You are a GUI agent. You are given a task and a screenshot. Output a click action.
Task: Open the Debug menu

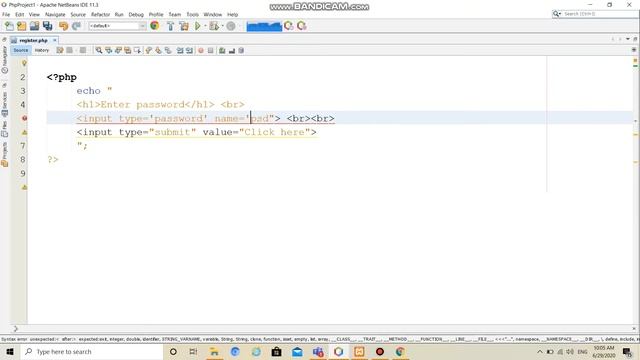click(136, 14)
